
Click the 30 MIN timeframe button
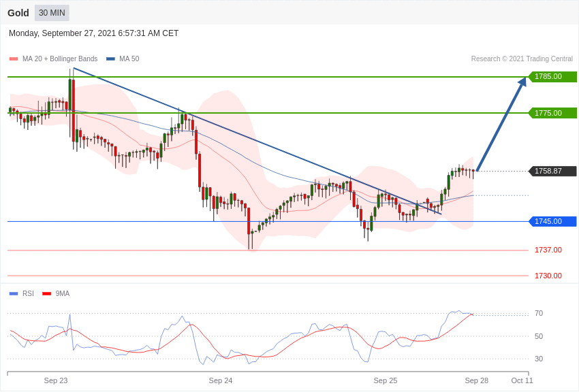[52, 13]
